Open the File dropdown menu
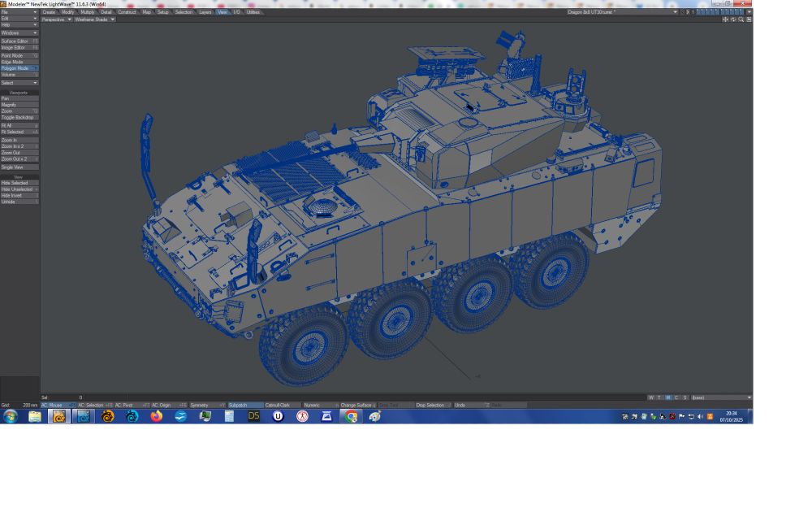 point(19,12)
